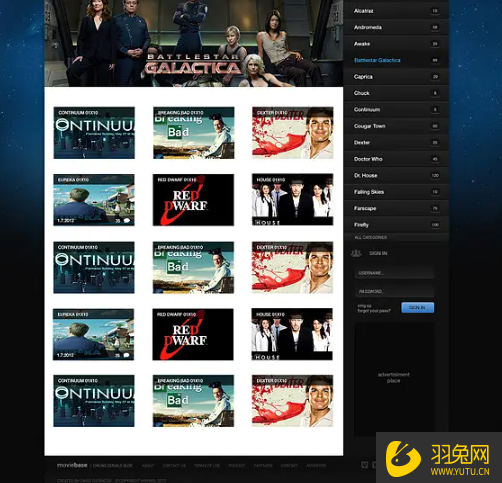Open Dexter 01x10 thumbnail in bottom row
The image size is (502, 483).
(x=292, y=401)
